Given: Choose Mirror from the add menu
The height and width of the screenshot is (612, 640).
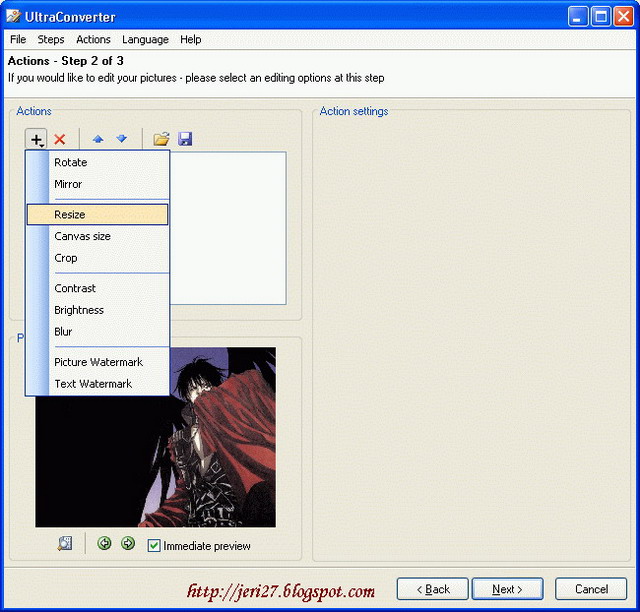Looking at the screenshot, I should [98, 184].
